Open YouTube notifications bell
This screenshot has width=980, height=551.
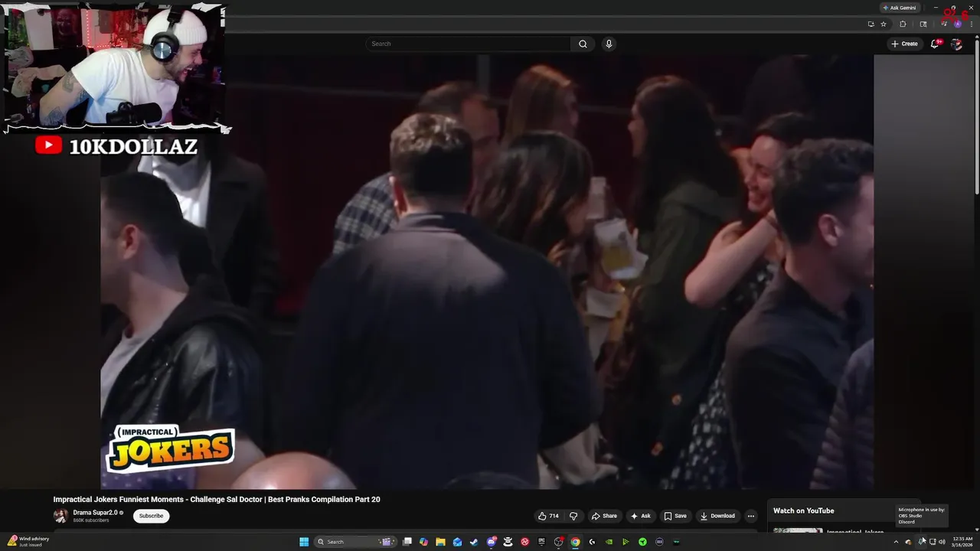point(935,44)
